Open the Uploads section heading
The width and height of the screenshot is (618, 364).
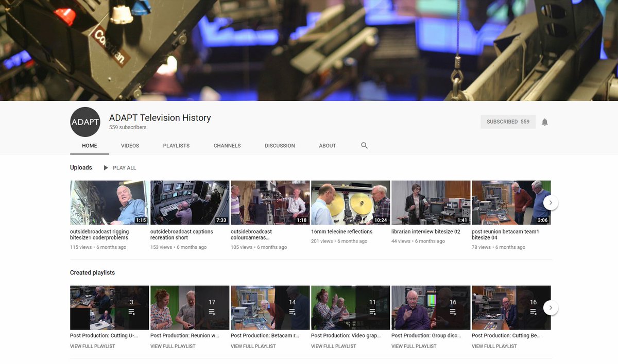click(x=81, y=168)
